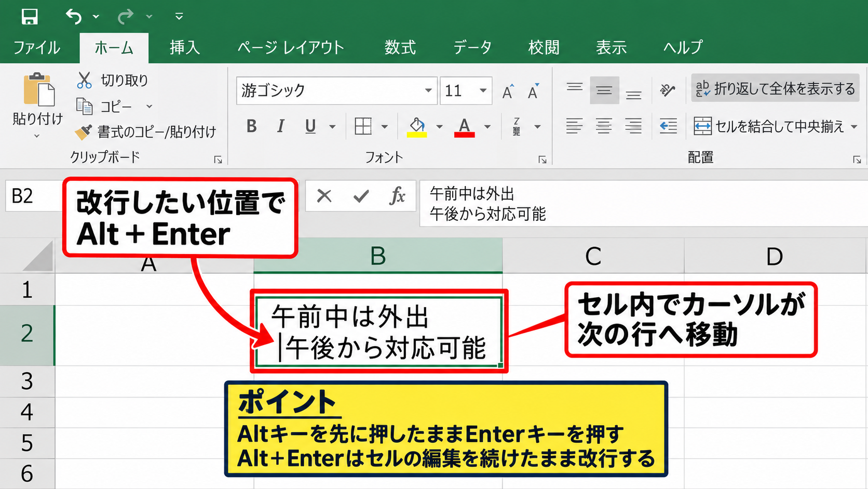The width and height of the screenshot is (868, 489).
Task: Toggle Italic formatting
Action: 281,126
